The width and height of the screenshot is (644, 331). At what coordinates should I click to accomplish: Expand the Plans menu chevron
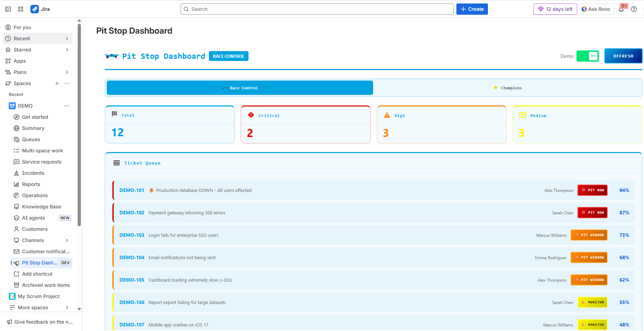coord(67,72)
